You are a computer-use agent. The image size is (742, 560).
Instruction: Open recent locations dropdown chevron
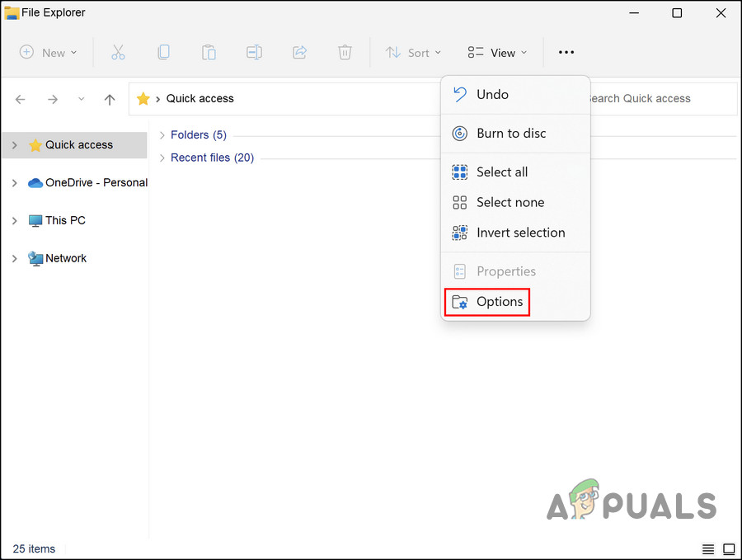click(x=82, y=99)
